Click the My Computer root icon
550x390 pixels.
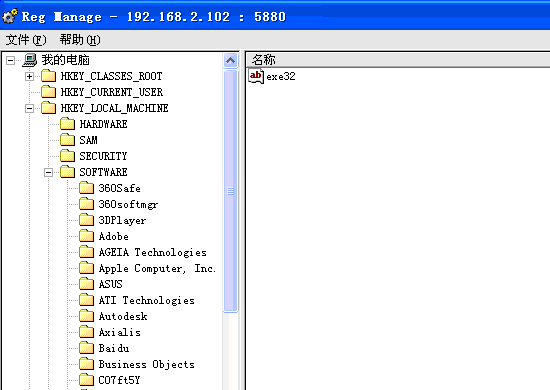coord(30,60)
